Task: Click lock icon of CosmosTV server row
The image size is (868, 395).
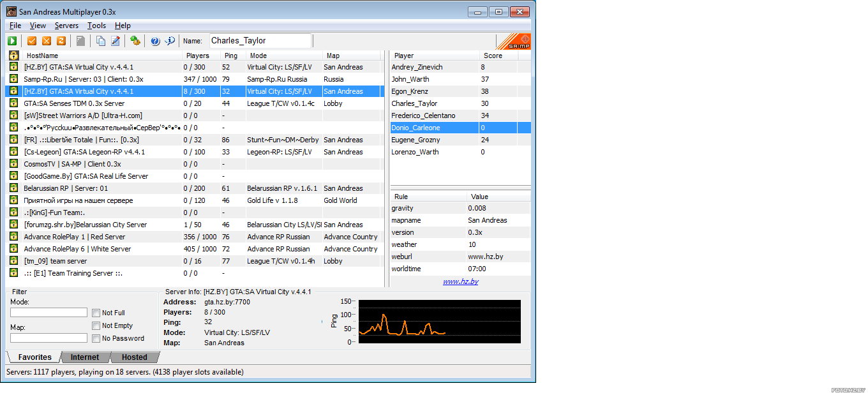Action: [x=13, y=164]
